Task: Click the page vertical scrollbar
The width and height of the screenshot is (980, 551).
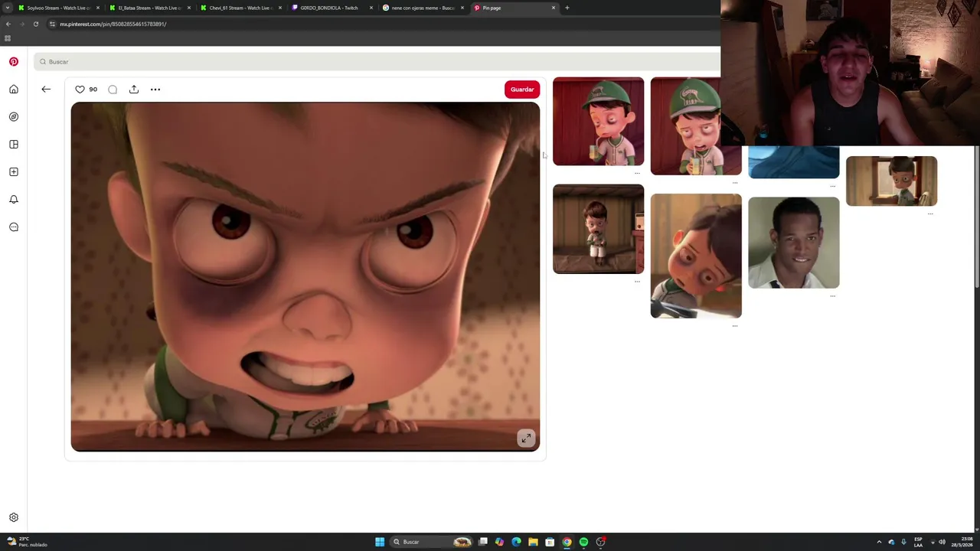Action: (x=976, y=217)
